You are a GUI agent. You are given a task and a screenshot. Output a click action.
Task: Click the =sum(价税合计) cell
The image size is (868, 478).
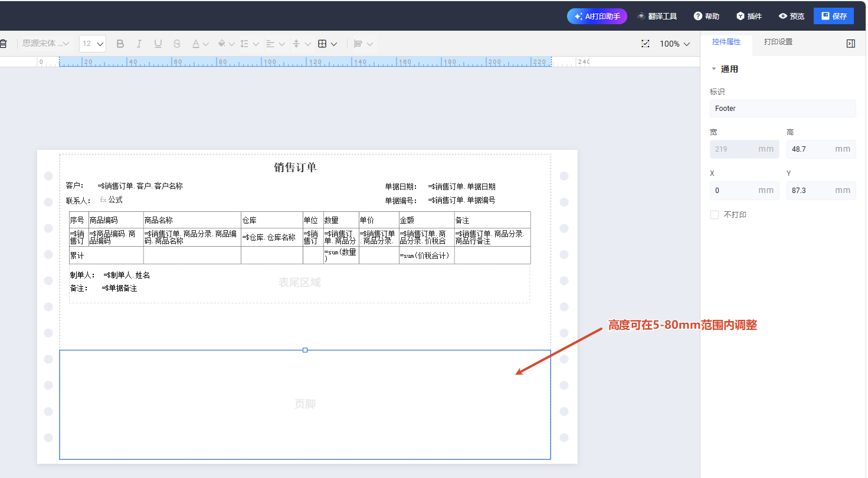point(427,256)
